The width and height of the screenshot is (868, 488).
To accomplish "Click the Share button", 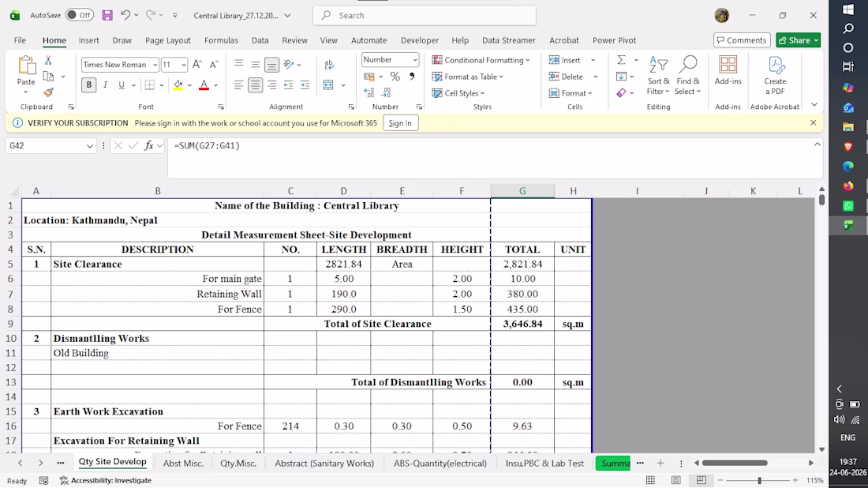I will (x=798, y=40).
